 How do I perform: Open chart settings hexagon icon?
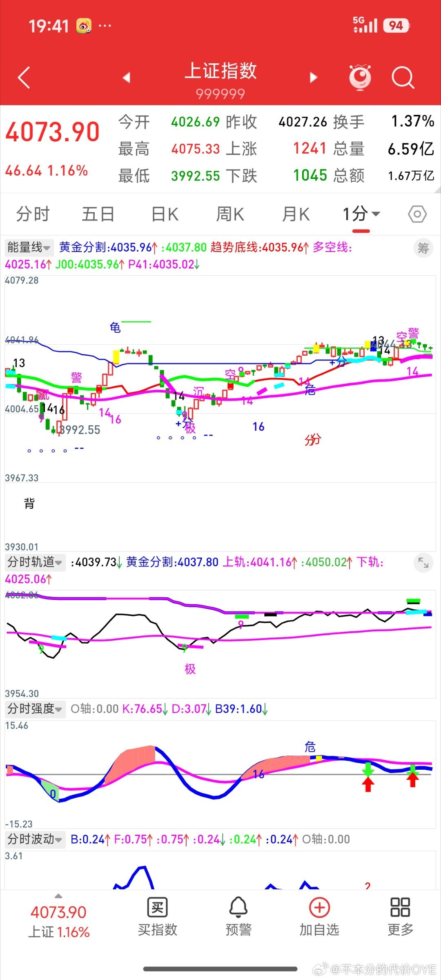click(417, 214)
